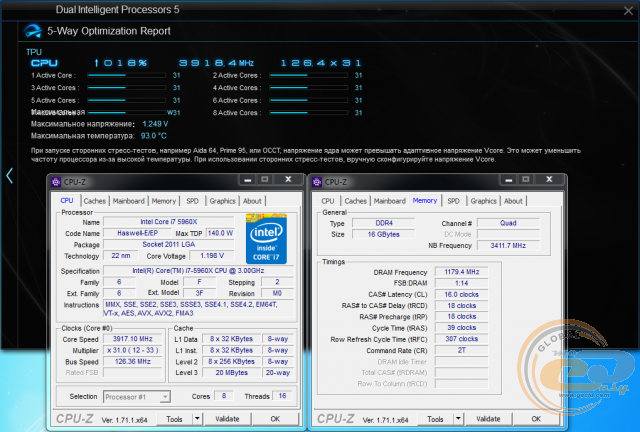Click the 1.249 V maximum voltage value
640x432 pixels.
(155, 124)
